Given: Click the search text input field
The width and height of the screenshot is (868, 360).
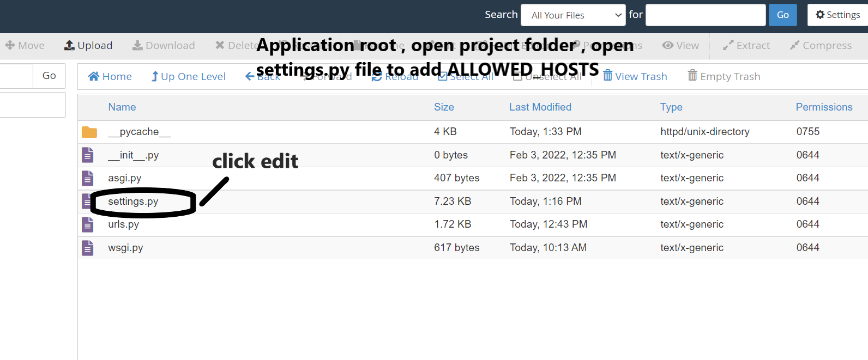Looking at the screenshot, I should click(x=706, y=15).
